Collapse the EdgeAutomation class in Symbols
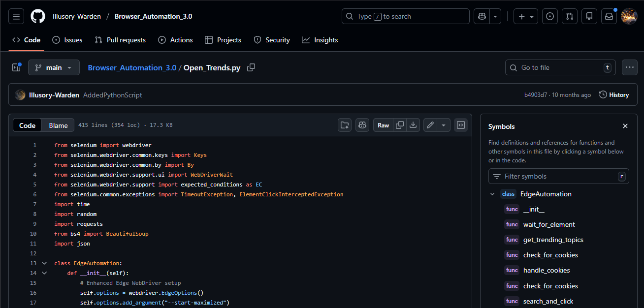This screenshot has height=308, width=644. coord(492,194)
